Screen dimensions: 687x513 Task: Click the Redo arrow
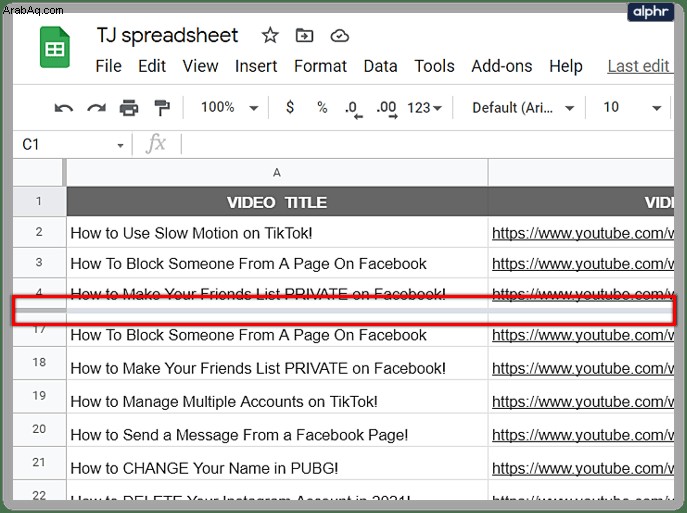tap(96, 108)
